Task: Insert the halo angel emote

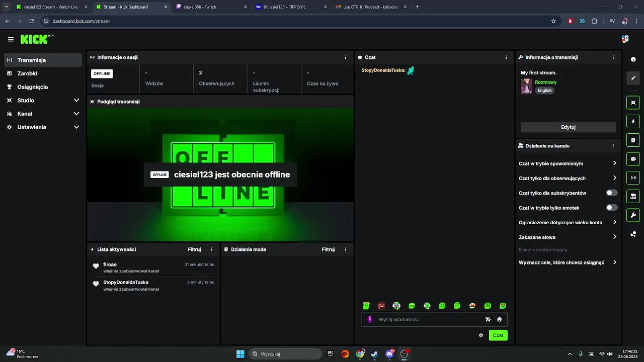Action: (366, 306)
